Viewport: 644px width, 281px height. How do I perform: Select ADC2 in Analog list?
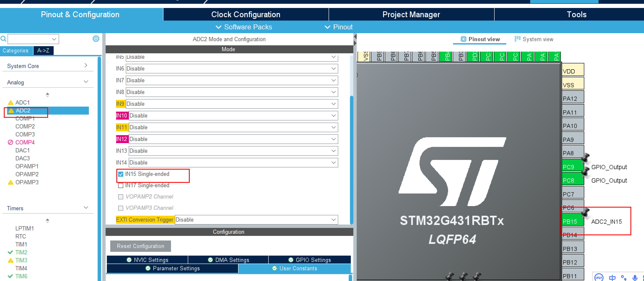pyautogui.click(x=48, y=110)
